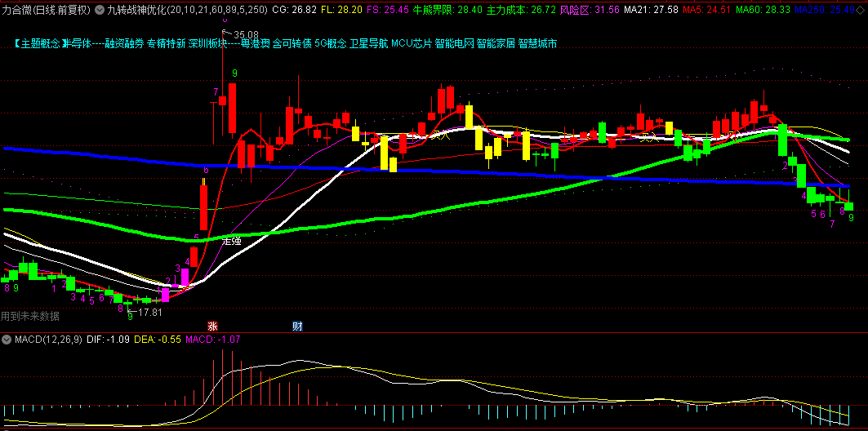Screen dimensions: 868x431
Task: Select the CG: 26.82 value
Action: [x=296, y=10]
